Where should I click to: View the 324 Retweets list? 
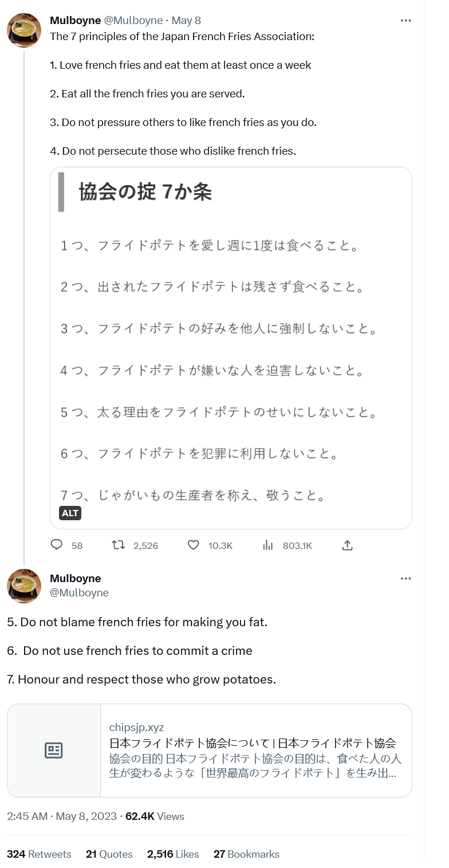(x=39, y=854)
